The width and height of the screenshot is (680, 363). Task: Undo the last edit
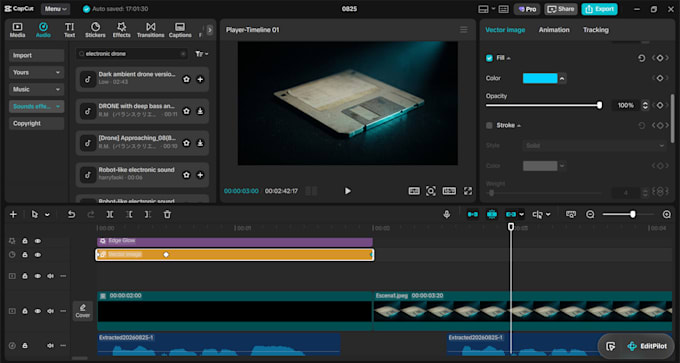pyautogui.click(x=71, y=214)
